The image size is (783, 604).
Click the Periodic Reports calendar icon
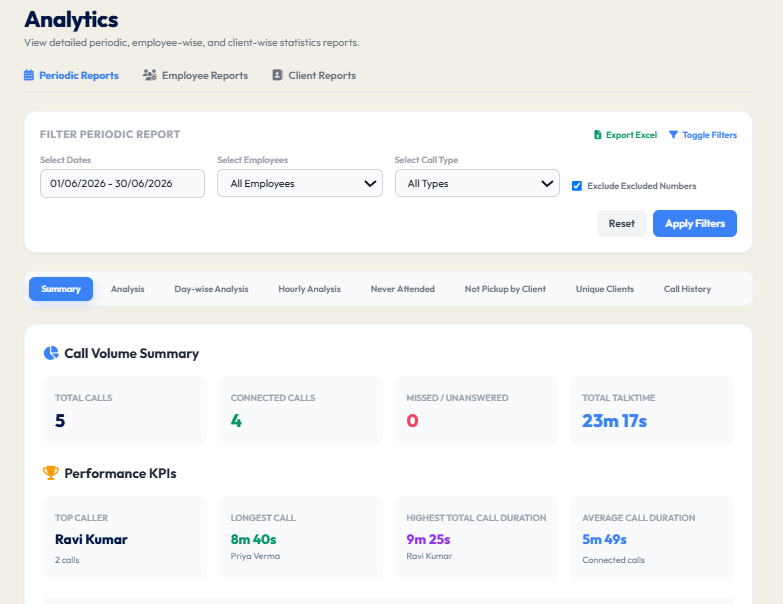[29, 75]
